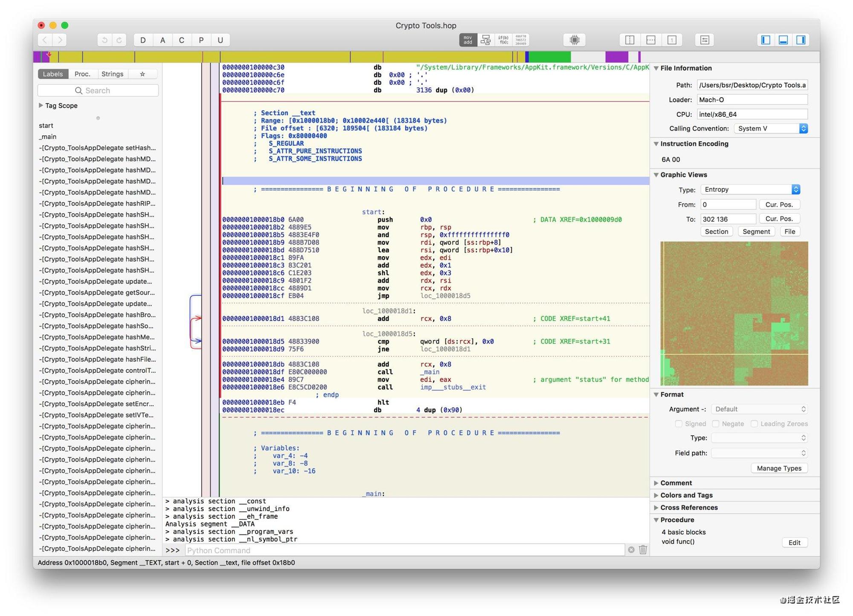Switch to assembly view (mov add)
Screen dimensions: 853x616
(x=468, y=40)
